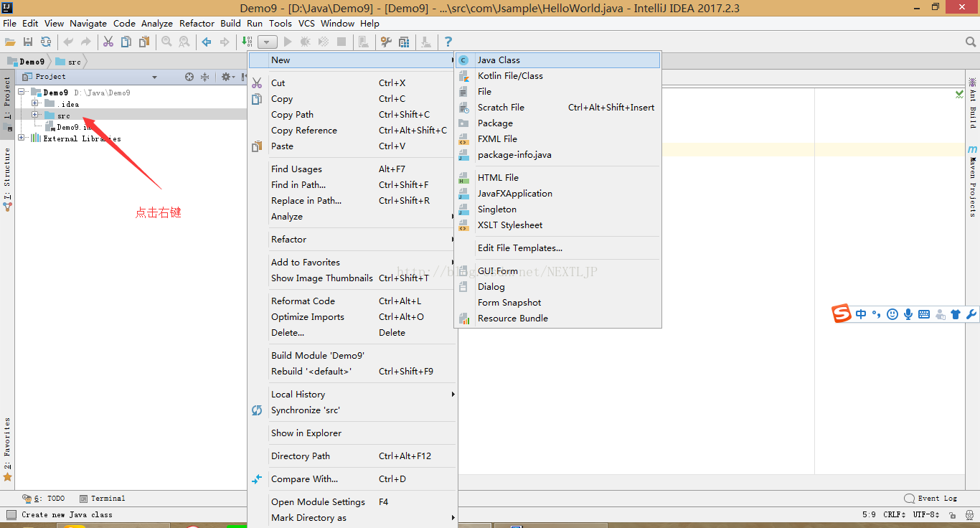Screen dimensions: 980x528
Task: Open the Structure side tab
Action: [7, 179]
